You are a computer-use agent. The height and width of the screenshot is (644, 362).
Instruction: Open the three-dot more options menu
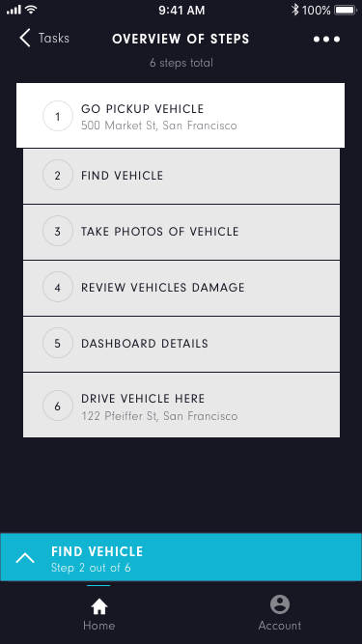[x=326, y=40]
